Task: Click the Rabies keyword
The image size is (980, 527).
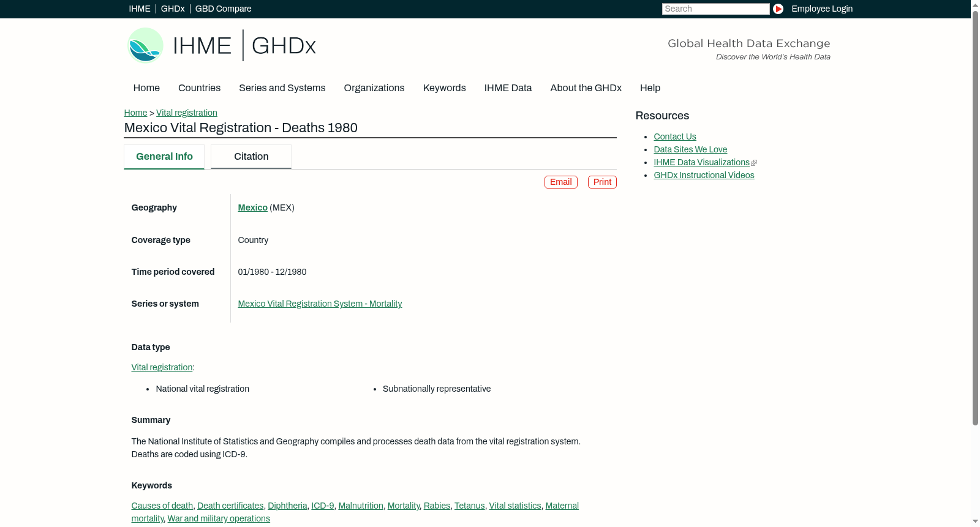Action: click(437, 506)
